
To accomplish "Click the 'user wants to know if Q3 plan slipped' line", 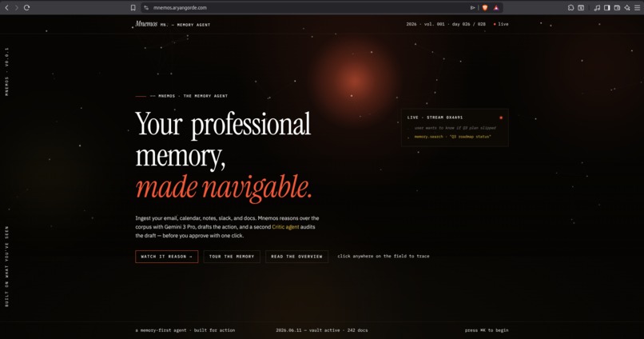I will point(455,128).
